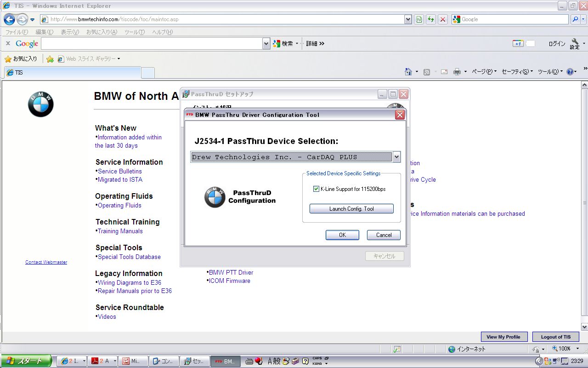Screen dimensions: 588x368
Task: Expand the 詳細 more options chevron
Action: coord(316,43)
